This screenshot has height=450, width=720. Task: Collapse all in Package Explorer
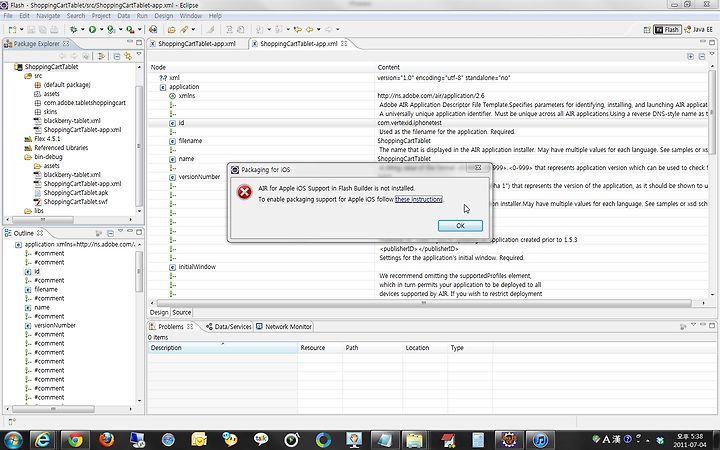[x=117, y=56]
